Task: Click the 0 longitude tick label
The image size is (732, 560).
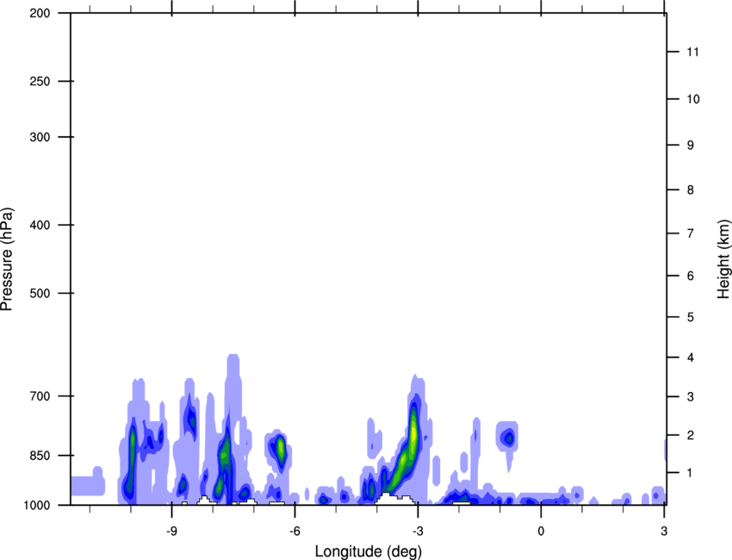Action: click(x=541, y=531)
